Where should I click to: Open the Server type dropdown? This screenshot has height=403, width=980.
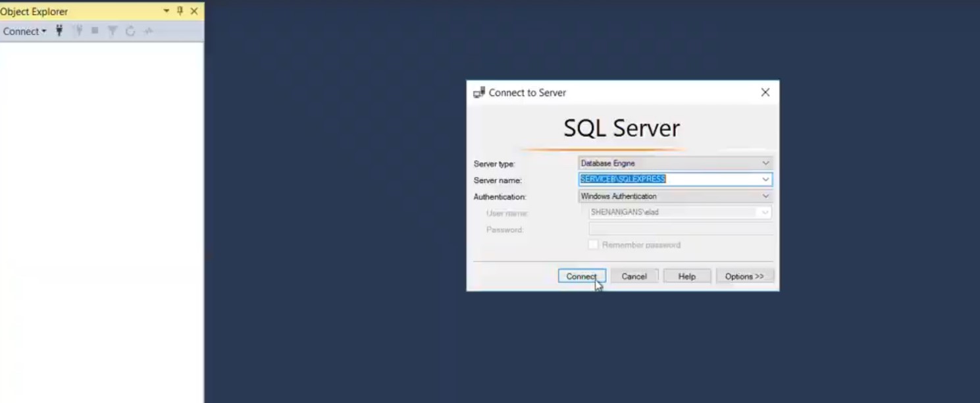pyautogui.click(x=675, y=163)
